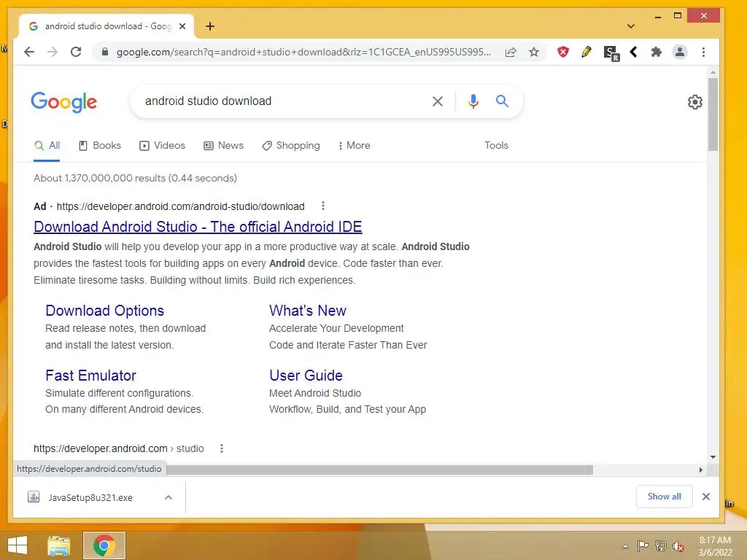Expand JavaSetup8u321.exe download options
Screen dimensions: 747x560
(x=169, y=497)
